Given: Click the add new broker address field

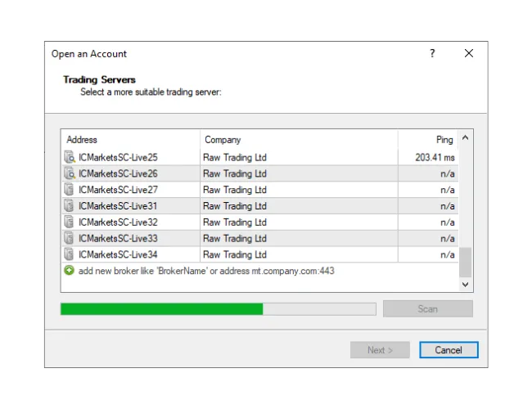Looking at the screenshot, I should [206, 271].
